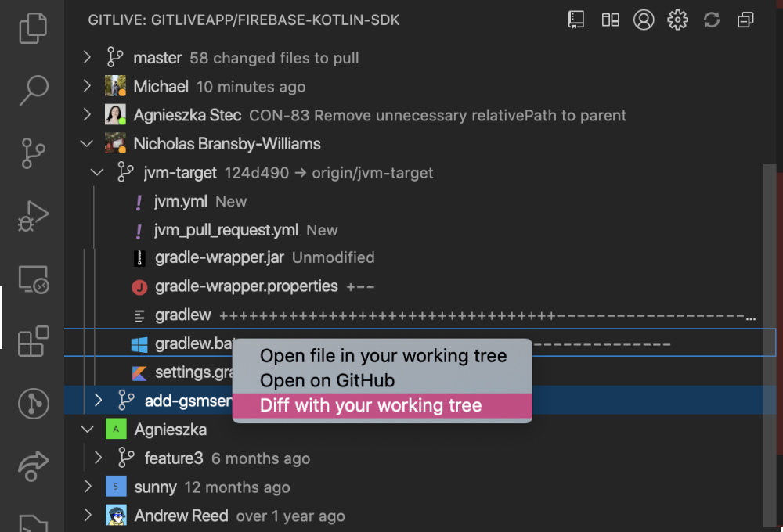
Task: Expand the master branch row
Action: 87,58
